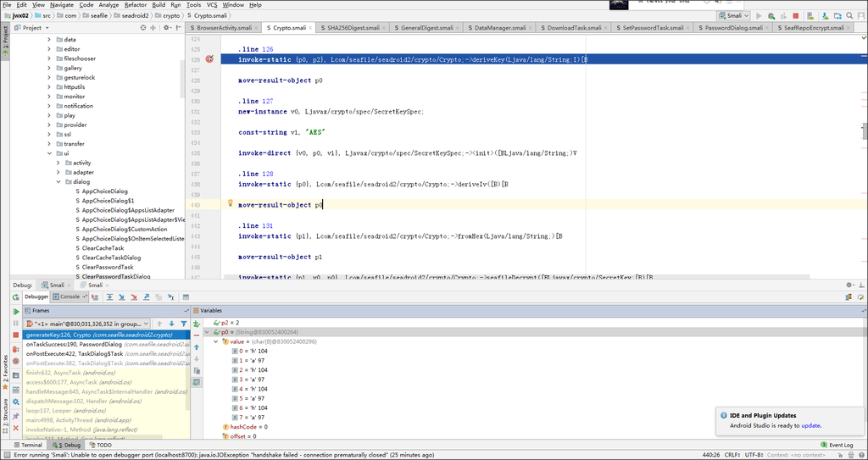Viewport: 868px width, 460px height.
Task: Open Event Log panel
Action: pyautogui.click(x=836, y=445)
